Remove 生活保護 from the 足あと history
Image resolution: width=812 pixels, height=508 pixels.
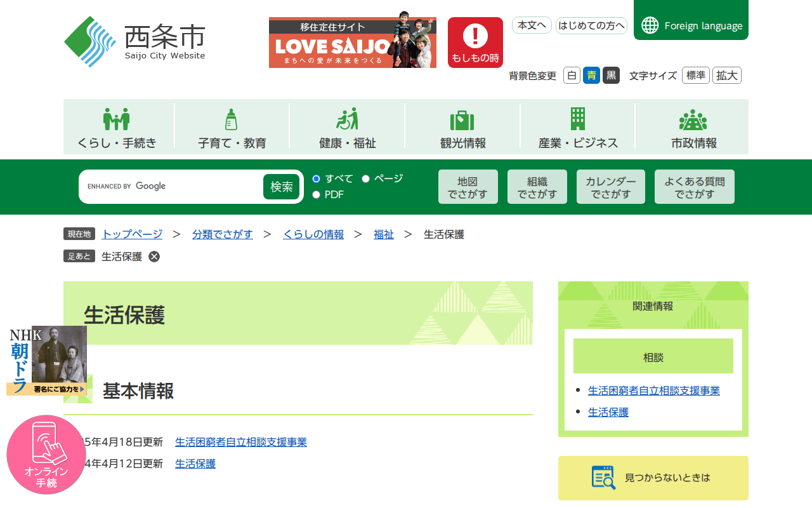(154, 257)
